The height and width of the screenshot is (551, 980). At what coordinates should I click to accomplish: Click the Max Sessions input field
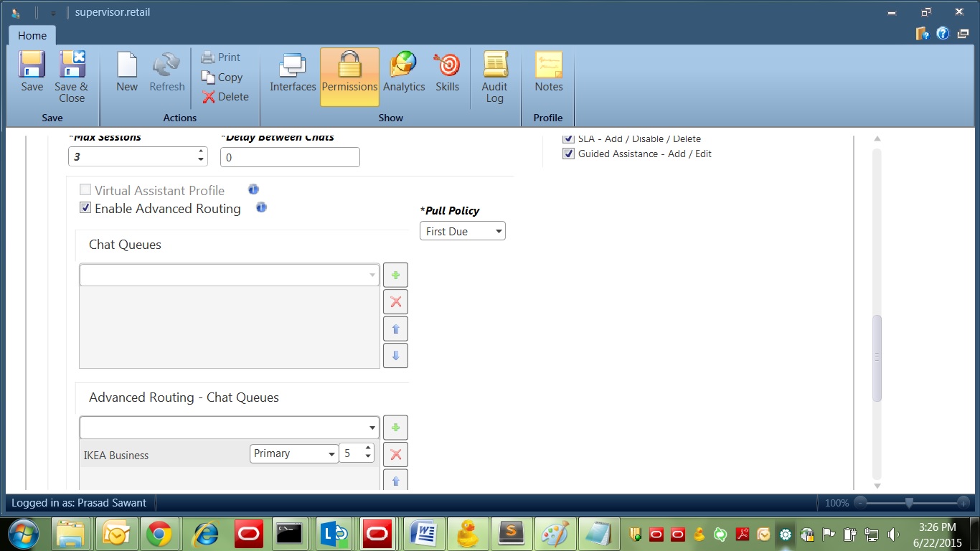click(138, 156)
